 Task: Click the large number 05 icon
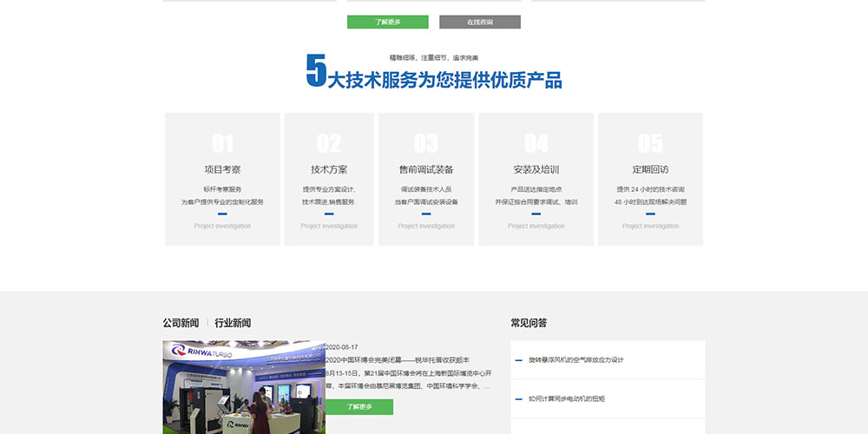tap(650, 143)
